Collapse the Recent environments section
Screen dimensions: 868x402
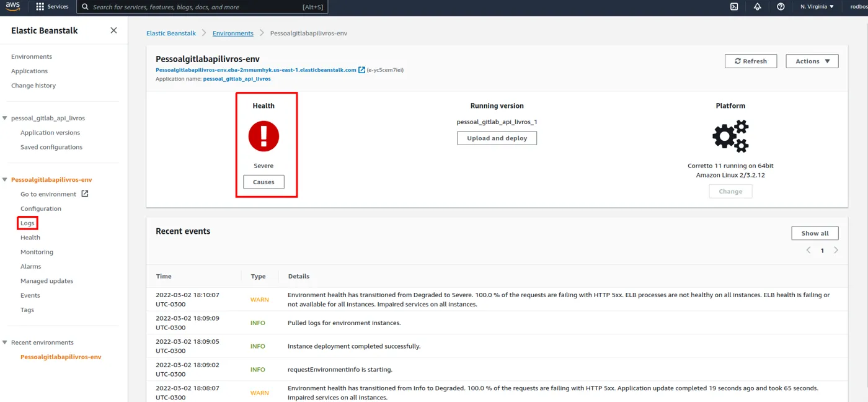[x=5, y=342]
